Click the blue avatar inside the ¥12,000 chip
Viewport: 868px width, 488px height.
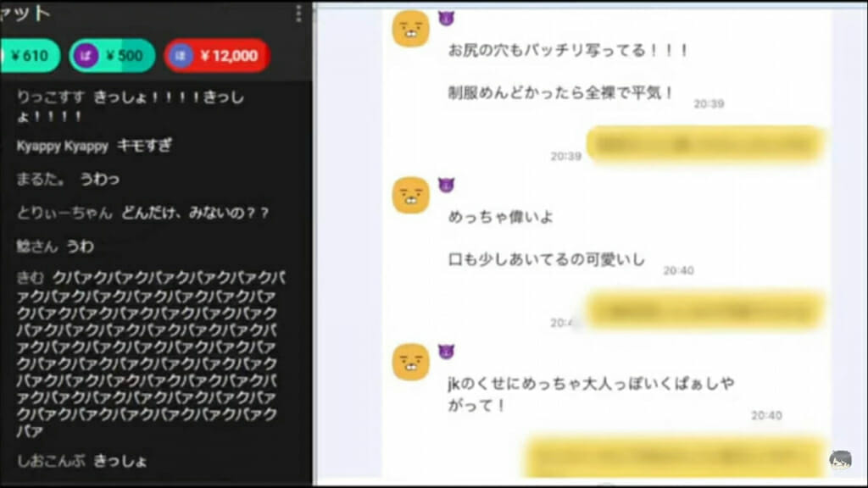181,55
